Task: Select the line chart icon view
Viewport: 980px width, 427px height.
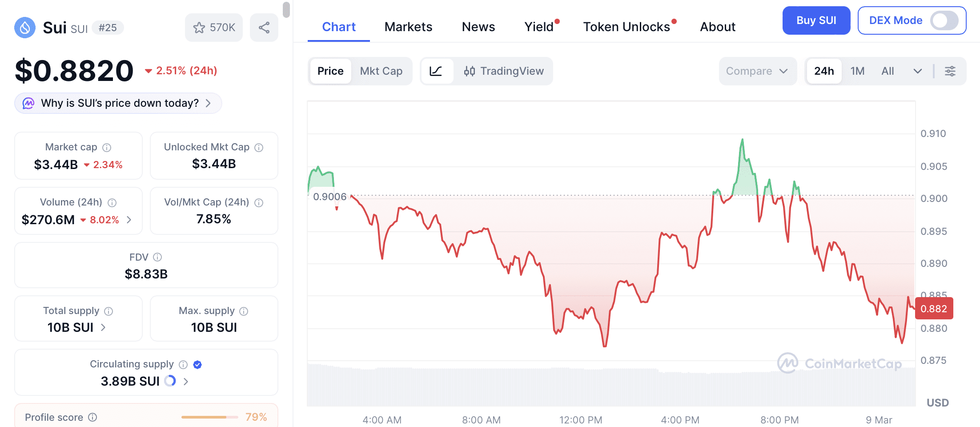Action: 436,71
